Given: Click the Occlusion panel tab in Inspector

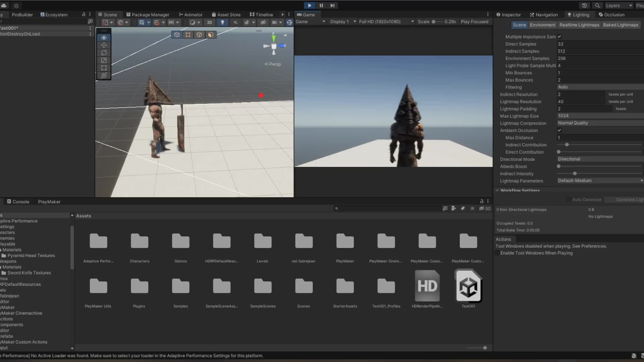Looking at the screenshot, I should (614, 15).
